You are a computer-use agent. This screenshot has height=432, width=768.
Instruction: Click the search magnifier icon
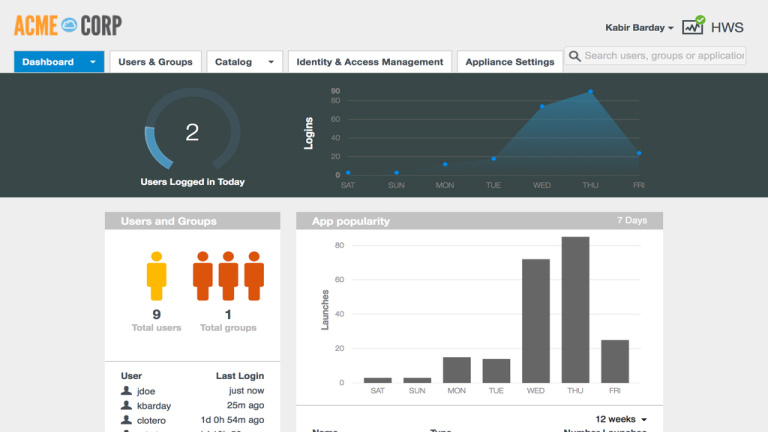click(575, 56)
